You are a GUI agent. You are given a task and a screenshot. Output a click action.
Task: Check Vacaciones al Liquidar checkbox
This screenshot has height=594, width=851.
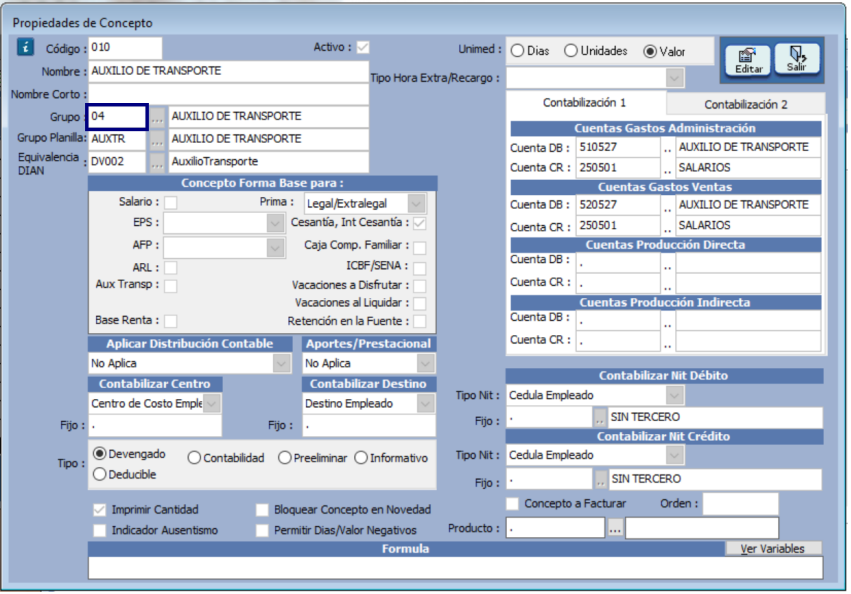[x=419, y=304]
